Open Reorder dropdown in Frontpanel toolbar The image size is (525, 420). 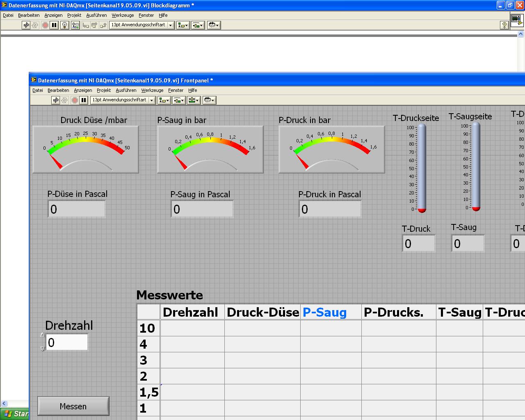coord(209,100)
